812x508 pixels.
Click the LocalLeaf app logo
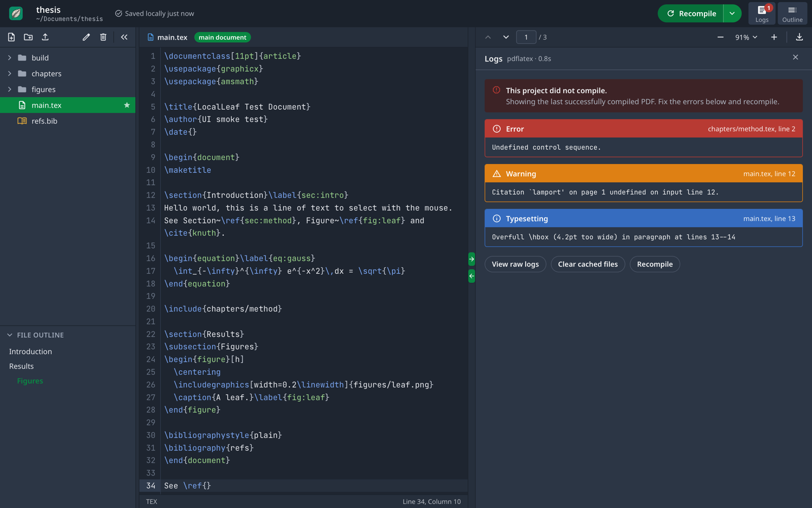click(16, 13)
